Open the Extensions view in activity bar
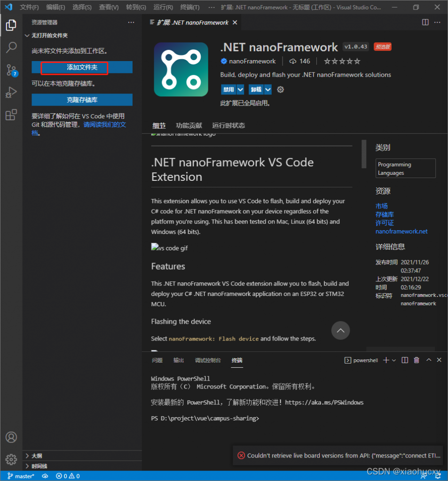 tap(11, 115)
